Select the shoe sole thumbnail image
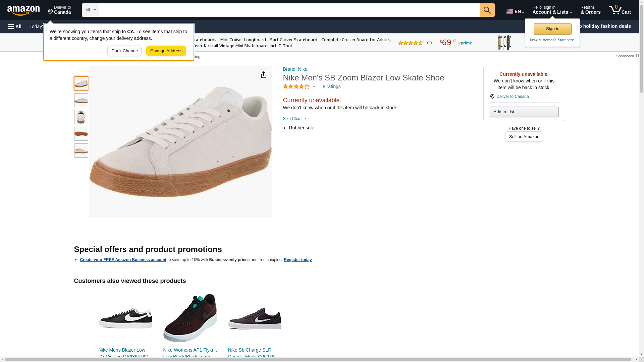 [81, 134]
